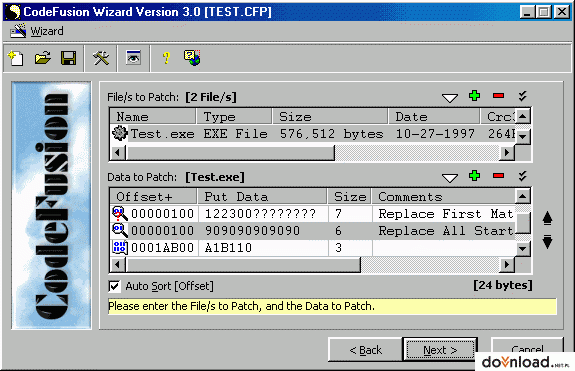Viewport: 575px width, 371px height.
Task: Add a file with the green plus in Files to Patch
Action: 475,96
